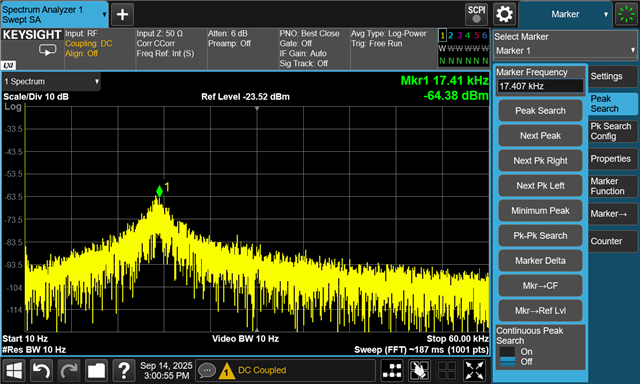Click Mkr→CF button
The height and width of the screenshot is (384, 640).
[x=540, y=286]
